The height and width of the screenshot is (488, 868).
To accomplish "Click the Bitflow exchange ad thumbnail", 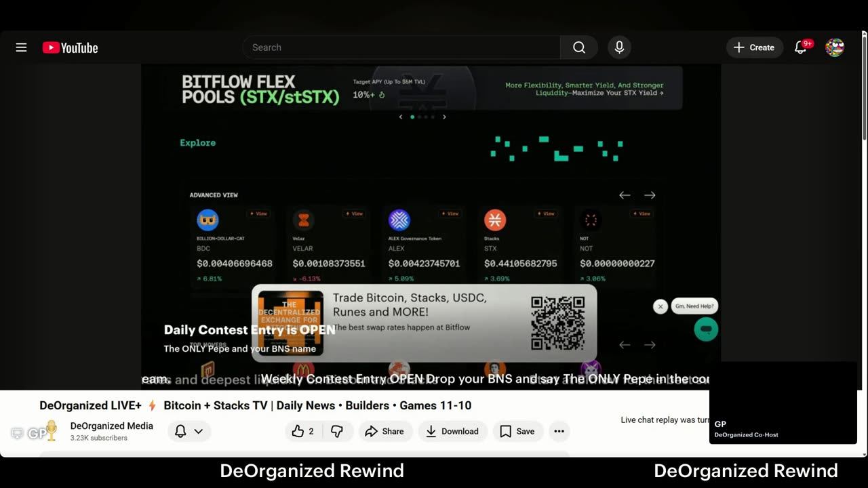I will coord(290,323).
